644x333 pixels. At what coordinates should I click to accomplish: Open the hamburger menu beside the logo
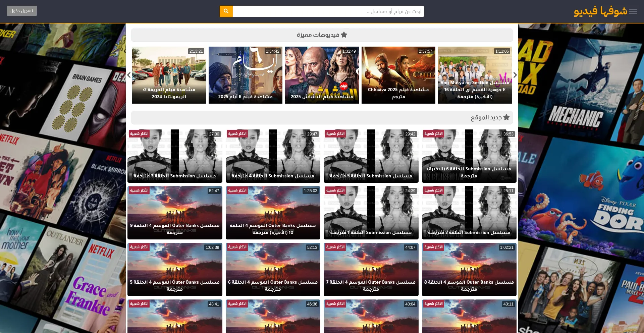(x=633, y=11)
